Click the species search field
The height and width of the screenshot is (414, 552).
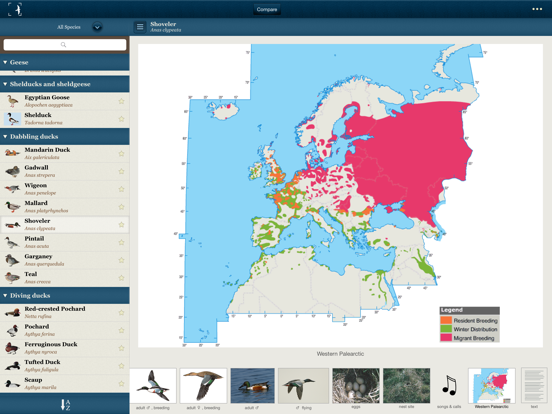tap(65, 45)
